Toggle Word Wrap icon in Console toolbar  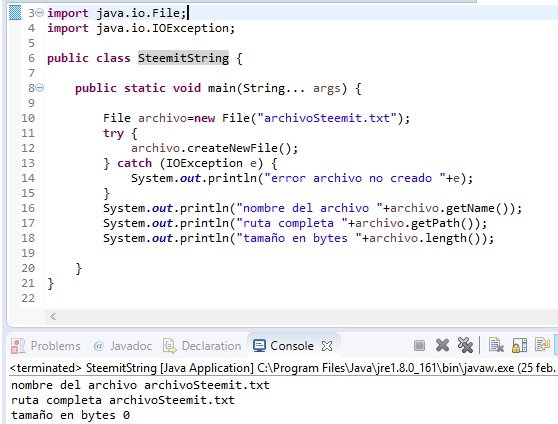(542, 345)
